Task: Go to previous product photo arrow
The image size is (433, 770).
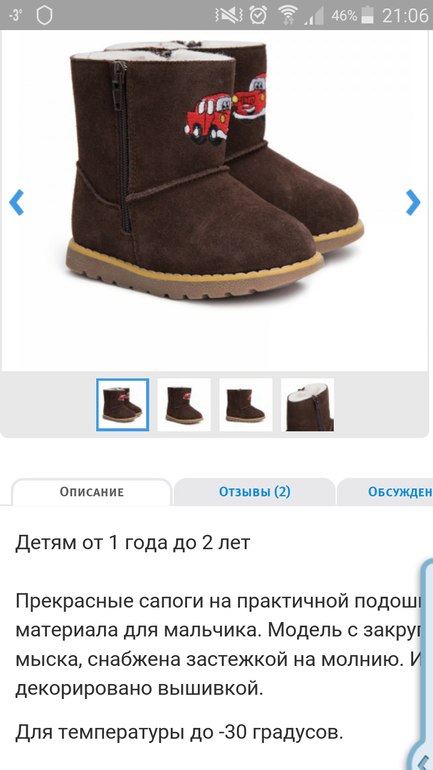Action: 17,202
